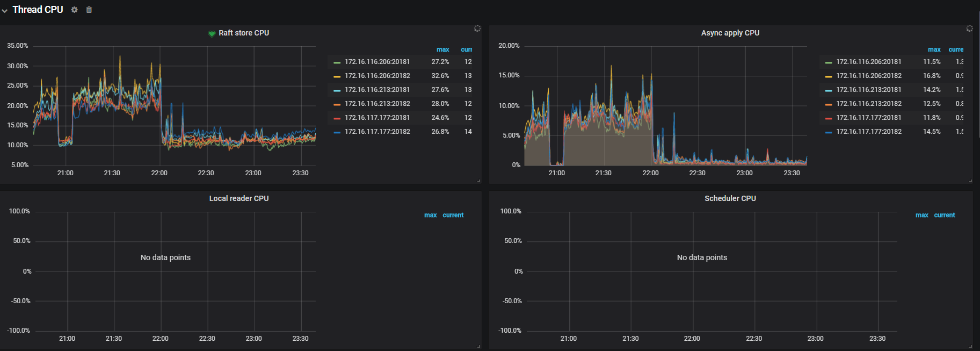This screenshot has width=980, height=351.
Task: Sort Scheduler CPU legend by current column
Action: pyautogui.click(x=944, y=215)
